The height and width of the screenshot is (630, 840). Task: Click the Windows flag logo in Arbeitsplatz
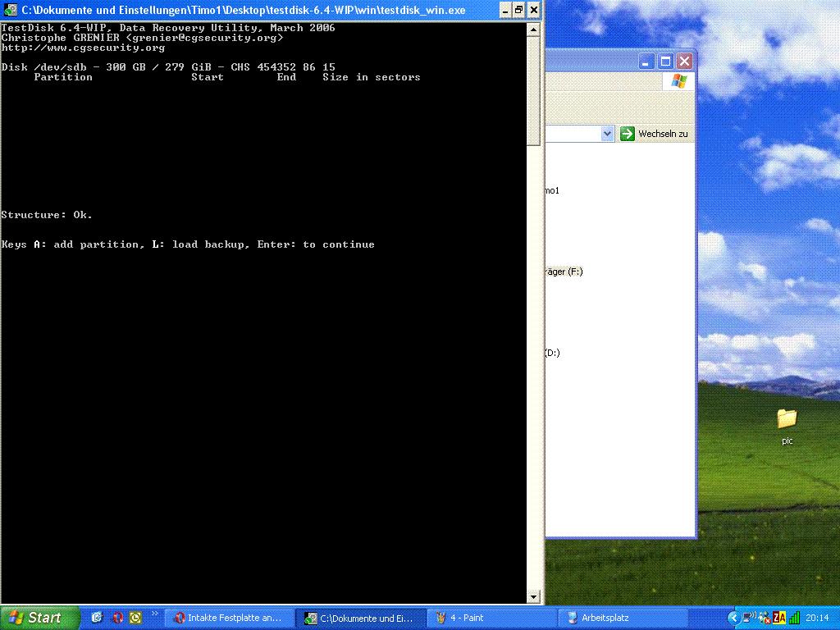tap(678, 81)
